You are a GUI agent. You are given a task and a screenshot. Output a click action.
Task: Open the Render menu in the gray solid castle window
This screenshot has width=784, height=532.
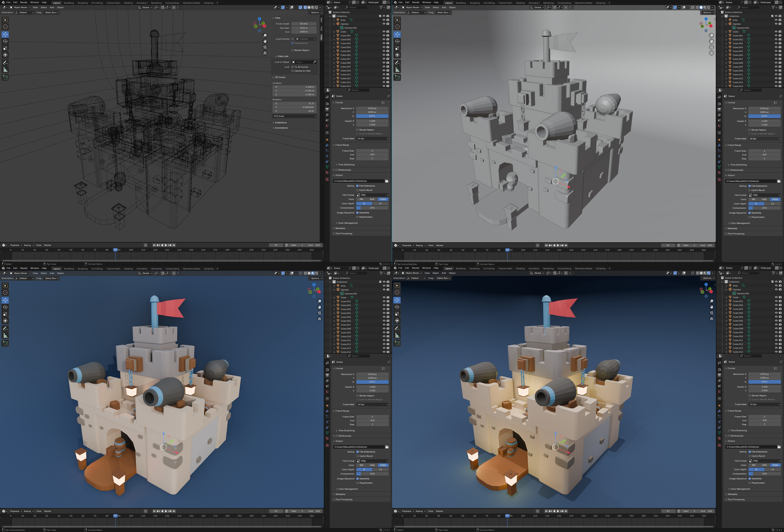tap(416, 2)
